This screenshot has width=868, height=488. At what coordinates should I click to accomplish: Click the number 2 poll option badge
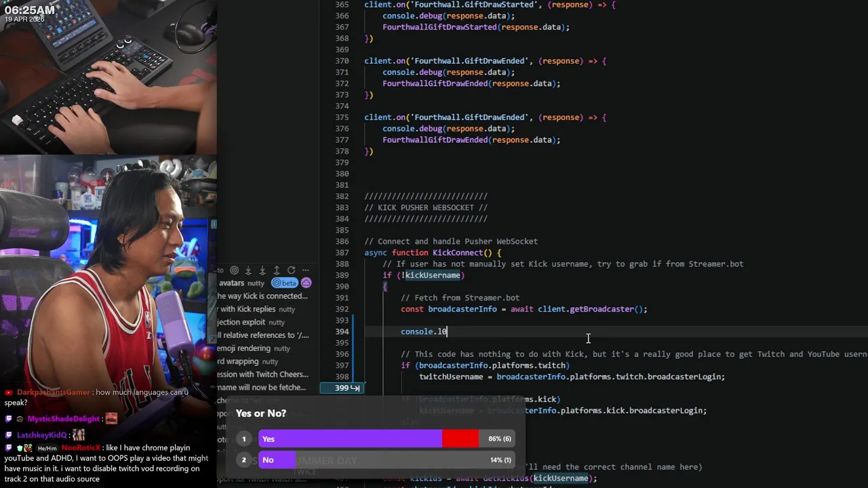(244, 460)
